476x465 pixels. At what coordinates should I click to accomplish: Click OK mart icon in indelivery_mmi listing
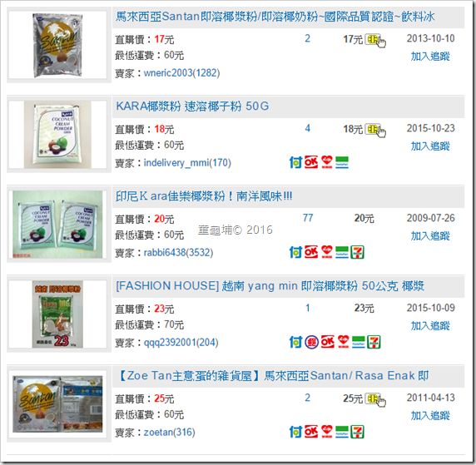[311, 162]
